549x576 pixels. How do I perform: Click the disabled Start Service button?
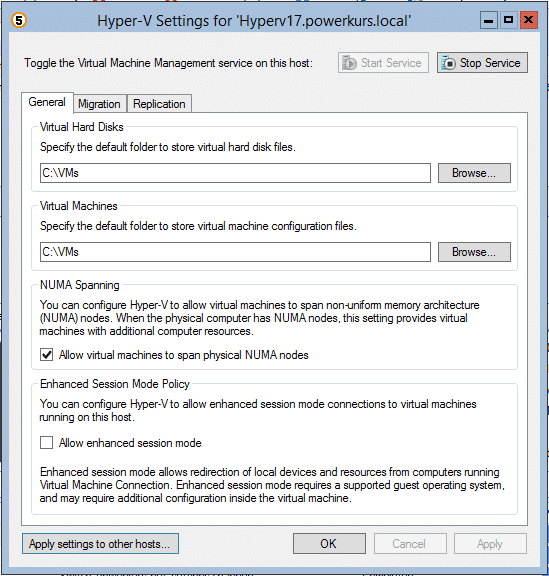click(x=383, y=63)
